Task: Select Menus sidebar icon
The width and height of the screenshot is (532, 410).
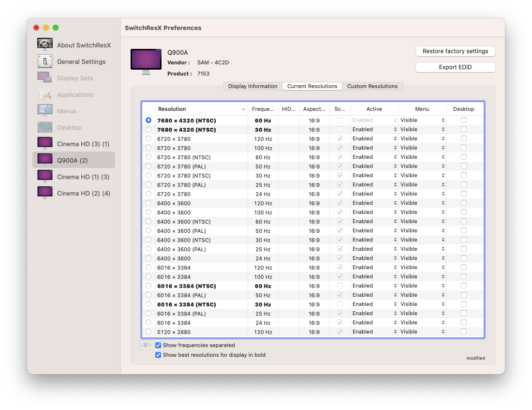Action: click(45, 110)
